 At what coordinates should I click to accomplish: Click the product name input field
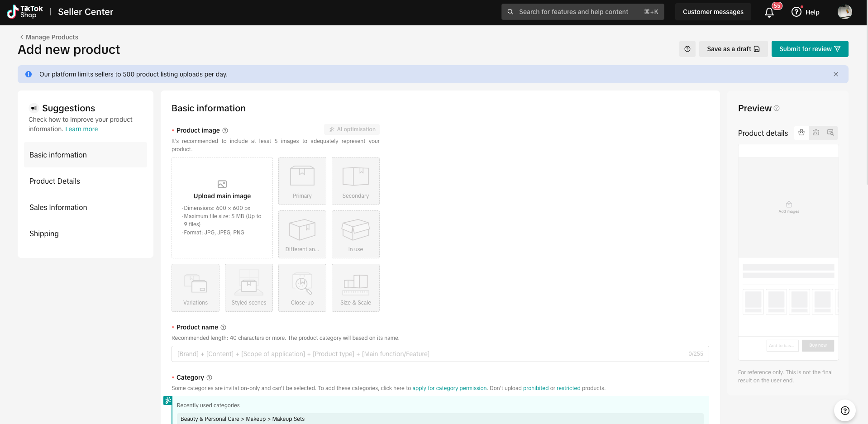click(440, 354)
